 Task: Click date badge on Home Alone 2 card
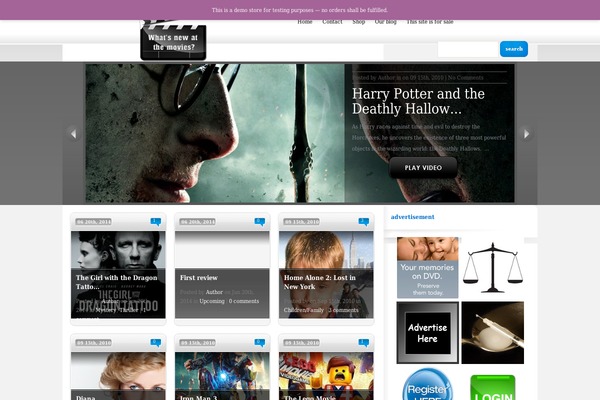302,222
